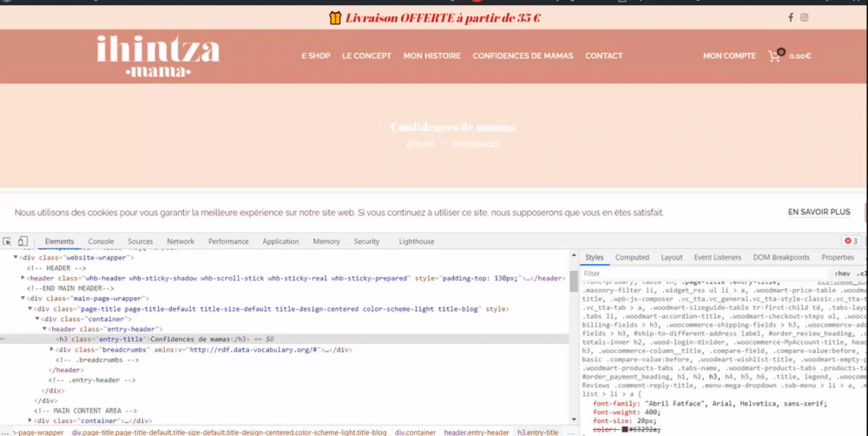Screen dimensions: 868x436
Task: Select the h3 entry-title DOM row
Action: pyautogui.click(x=285, y=339)
